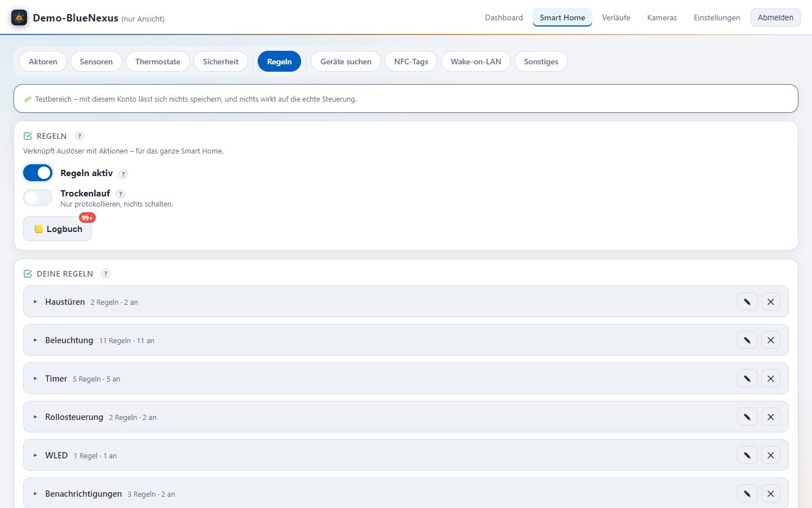The image size is (812, 508).
Task: Click the pencil icon for Timer
Action: (x=747, y=379)
